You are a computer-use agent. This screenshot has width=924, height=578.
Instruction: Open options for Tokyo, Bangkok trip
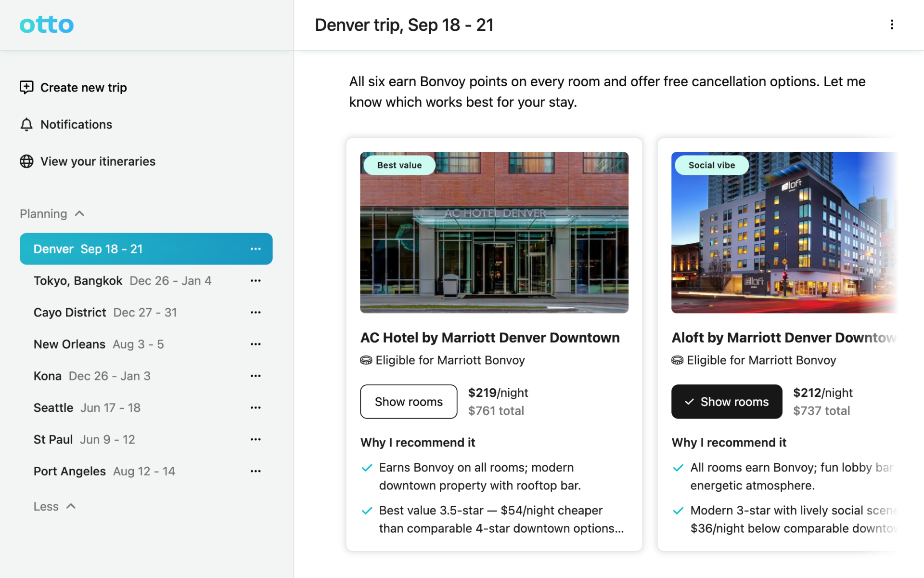coord(256,281)
